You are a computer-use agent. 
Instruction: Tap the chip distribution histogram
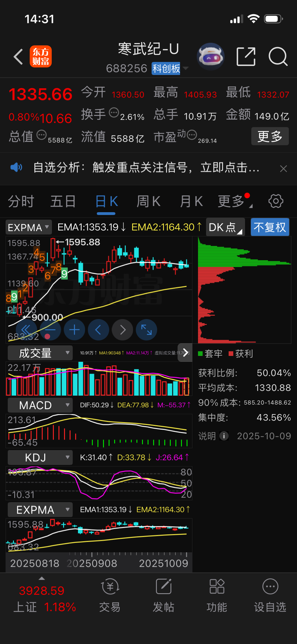coord(244,290)
